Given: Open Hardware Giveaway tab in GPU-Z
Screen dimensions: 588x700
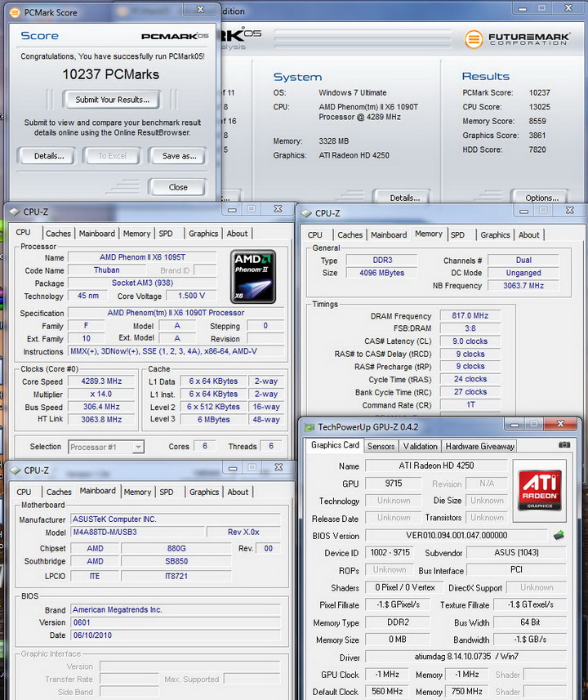Looking at the screenshot, I should [480, 446].
